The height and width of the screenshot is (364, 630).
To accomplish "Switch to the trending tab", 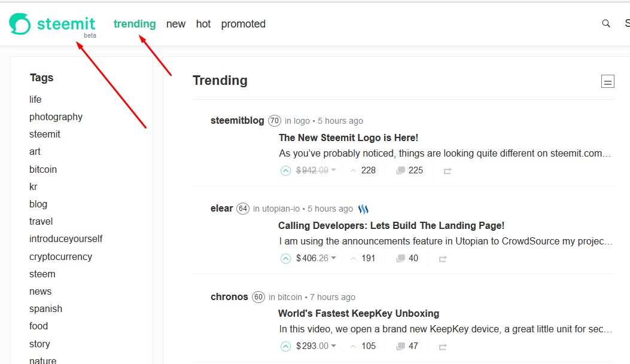I will (135, 24).
